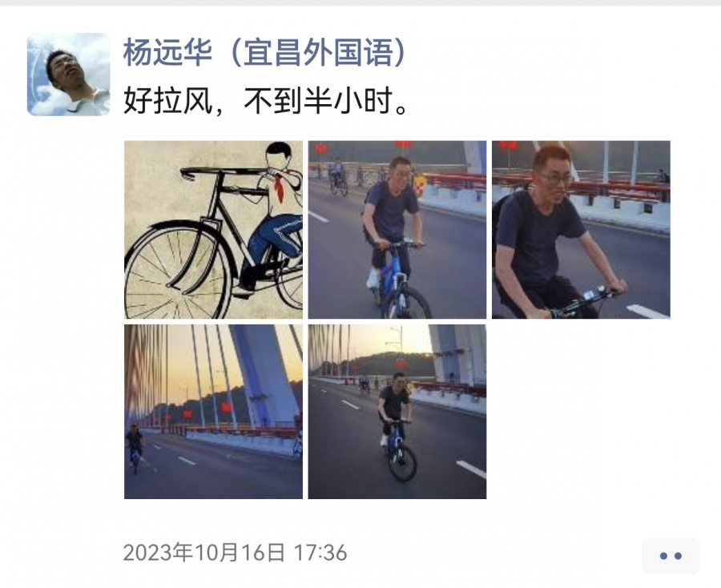View the photo of man riding blue bike
The image size is (721, 588).
[397, 229]
